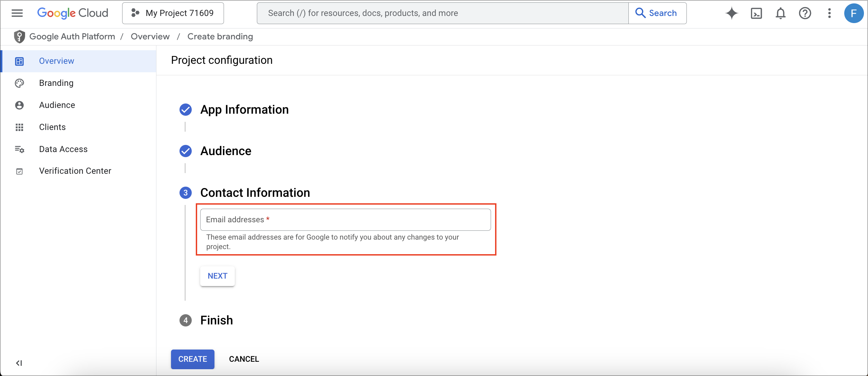Open the three-dot settings and utilities menu
868x376 pixels.
pyautogui.click(x=829, y=13)
